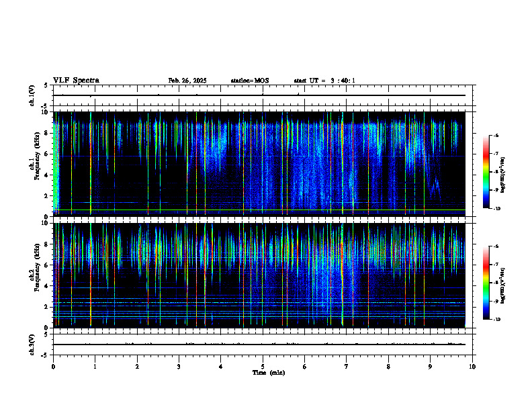Click the time axis tick label '5'

click(x=263, y=367)
